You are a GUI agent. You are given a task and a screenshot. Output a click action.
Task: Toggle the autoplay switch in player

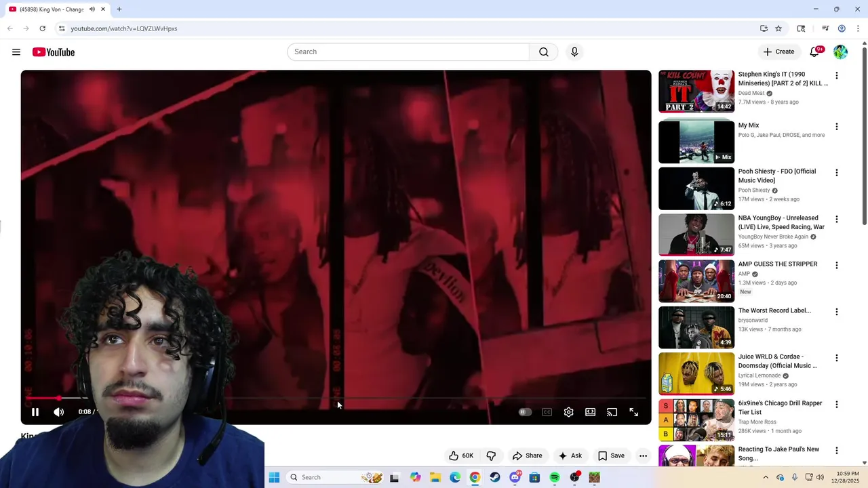coord(525,412)
